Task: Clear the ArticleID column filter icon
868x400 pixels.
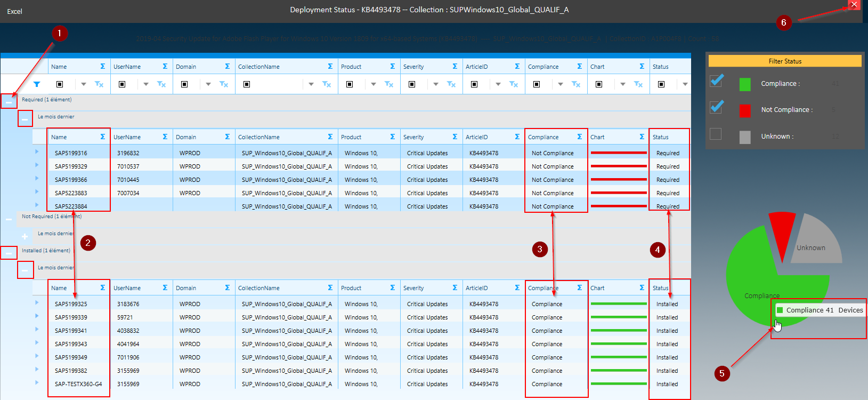Action: point(514,84)
